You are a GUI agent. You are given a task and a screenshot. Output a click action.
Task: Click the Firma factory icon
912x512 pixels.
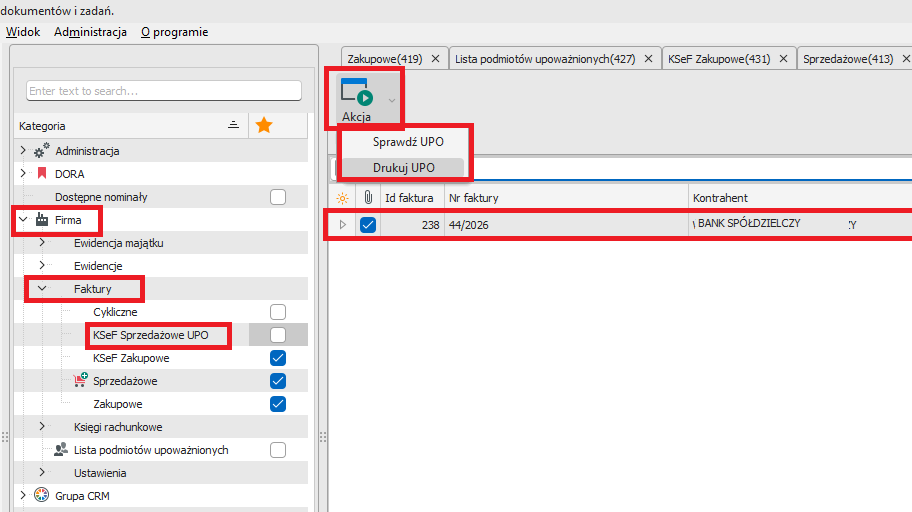[x=41, y=219]
